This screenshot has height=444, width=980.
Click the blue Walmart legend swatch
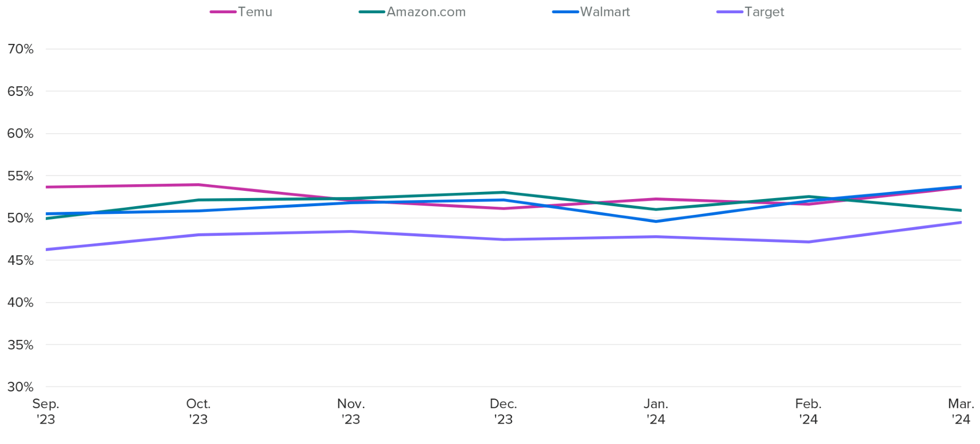pos(565,12)
